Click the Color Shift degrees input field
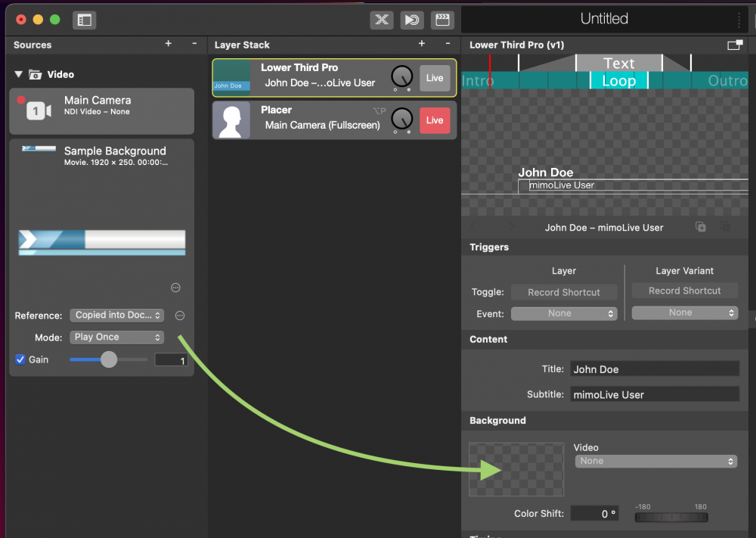Screen dimensions: 756x538 (594, 513)
